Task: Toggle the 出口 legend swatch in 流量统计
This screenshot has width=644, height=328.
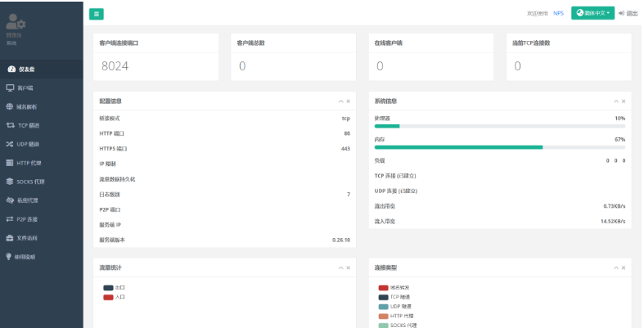Action: [108, 288]
